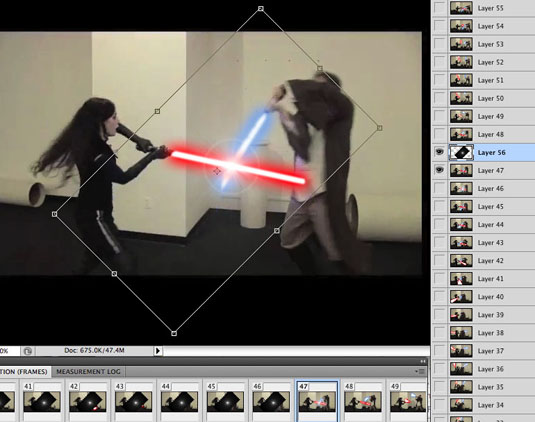This screenshot has width=535, height=422.
Task: Select animation frame 41
Action: 42,401
